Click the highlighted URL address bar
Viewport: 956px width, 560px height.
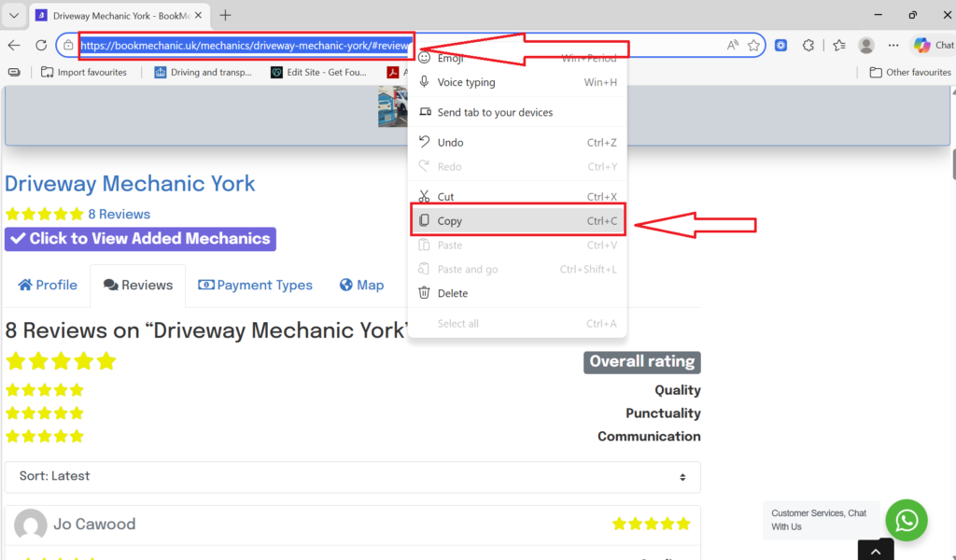[x=245, y=45]
